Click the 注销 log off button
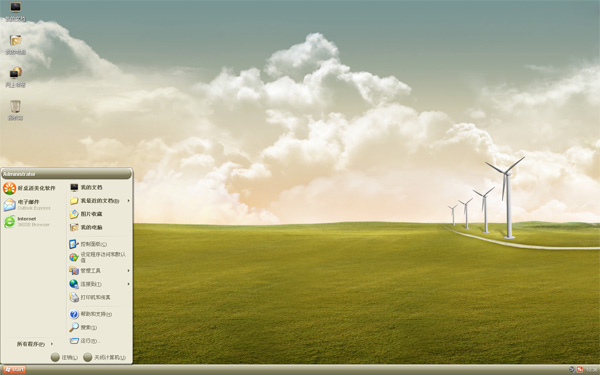 [x=64, y=357]
